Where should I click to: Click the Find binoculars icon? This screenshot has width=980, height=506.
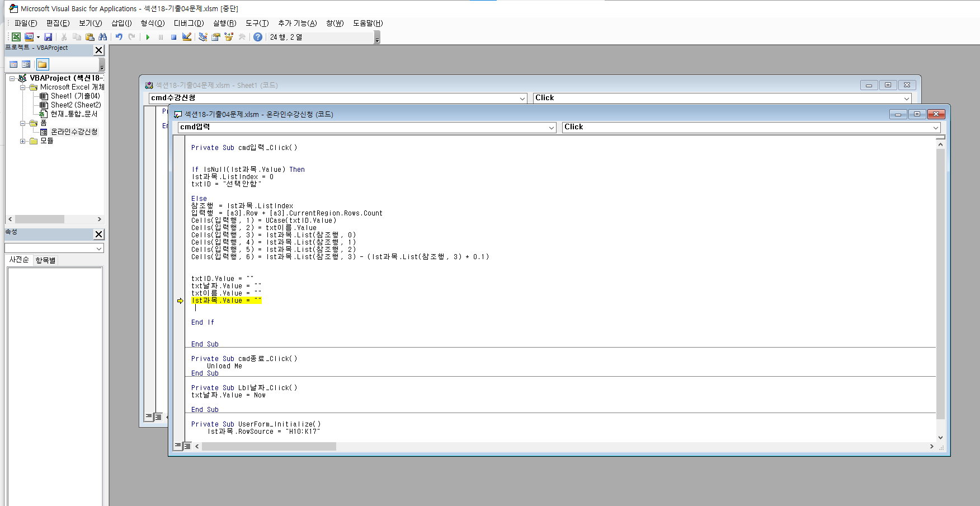(102, 37)
